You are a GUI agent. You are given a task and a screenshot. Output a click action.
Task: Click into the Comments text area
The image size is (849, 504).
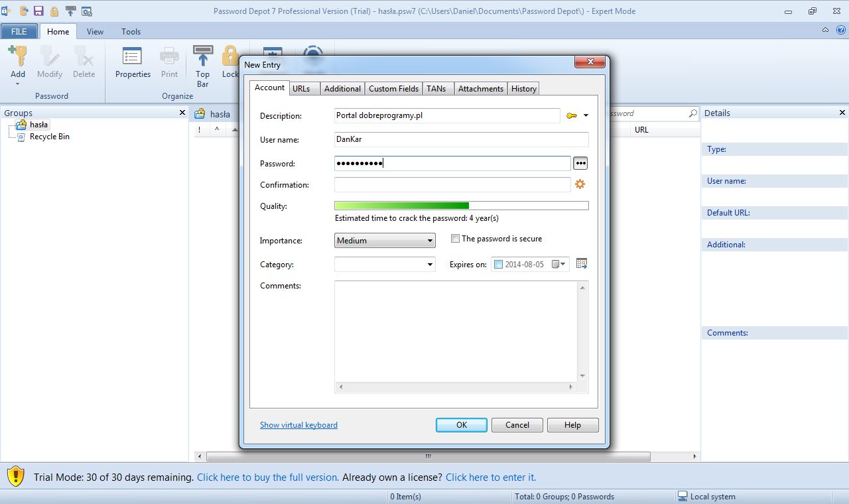(x=457, y=330)
